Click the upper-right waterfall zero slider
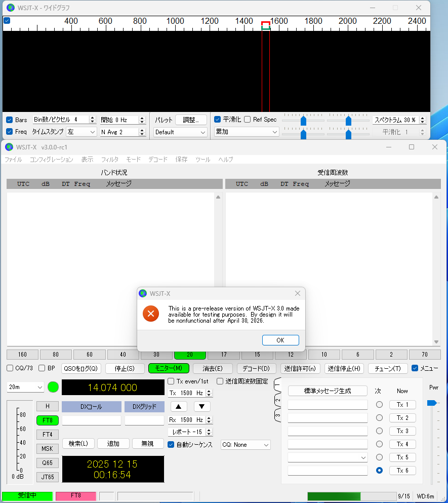The image size is (448, 503). pos(348,121)
